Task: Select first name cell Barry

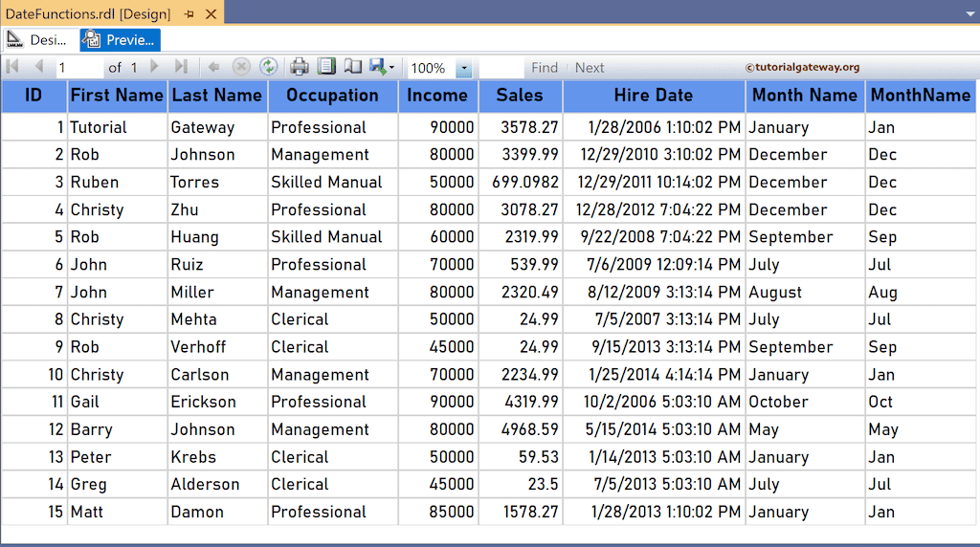Action: [x=117, y=429]
